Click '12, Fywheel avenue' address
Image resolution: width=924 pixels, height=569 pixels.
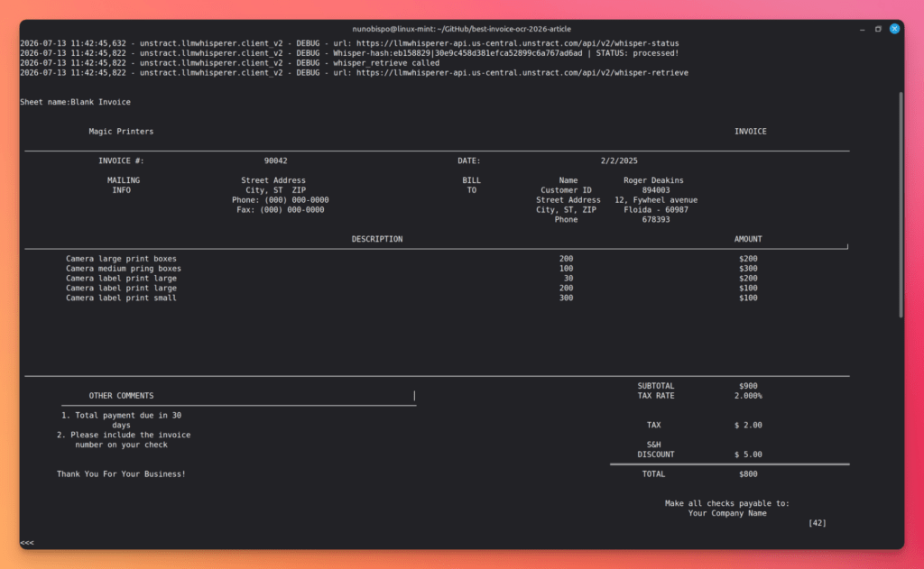656,200
